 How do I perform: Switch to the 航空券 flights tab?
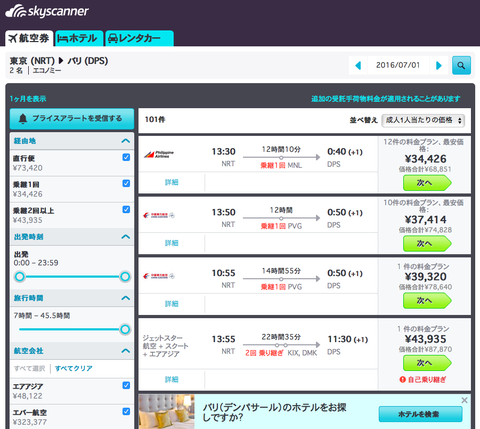click(29, 38)
